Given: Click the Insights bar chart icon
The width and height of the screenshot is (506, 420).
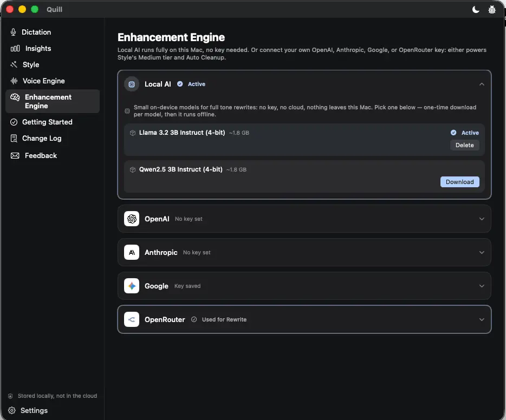Looking at the screenshot, I should point(15,48).
